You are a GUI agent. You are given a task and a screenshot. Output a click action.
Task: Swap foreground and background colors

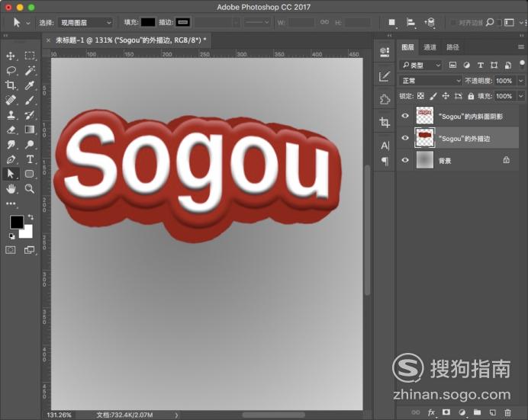pos(31,217)
